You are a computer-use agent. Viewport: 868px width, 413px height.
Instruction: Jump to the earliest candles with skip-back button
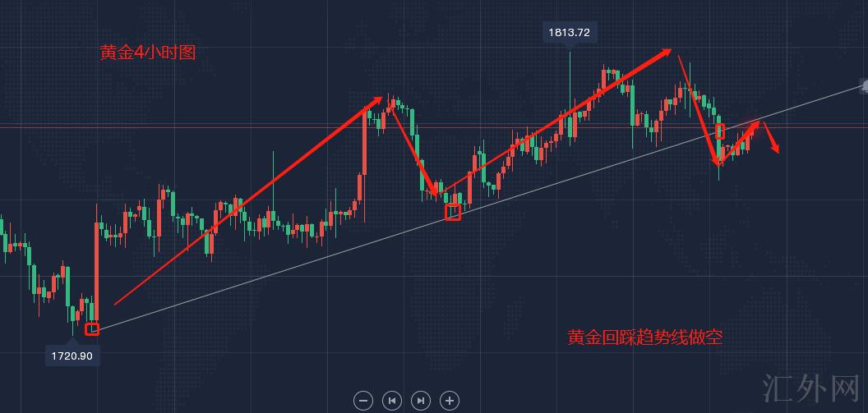[x=392, y=400]
